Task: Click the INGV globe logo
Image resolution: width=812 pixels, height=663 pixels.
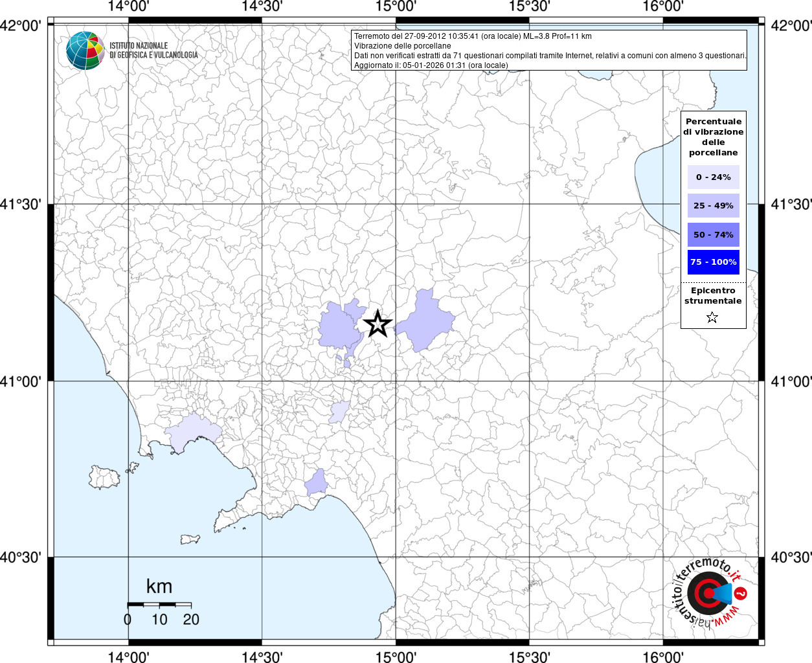Action: pyautogui.click(x=85, y=51)
